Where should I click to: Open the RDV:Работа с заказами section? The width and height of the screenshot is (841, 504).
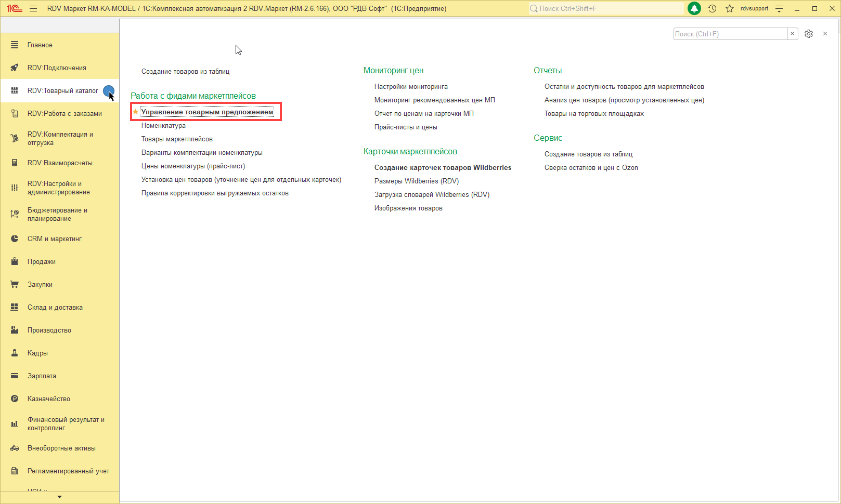64,113
